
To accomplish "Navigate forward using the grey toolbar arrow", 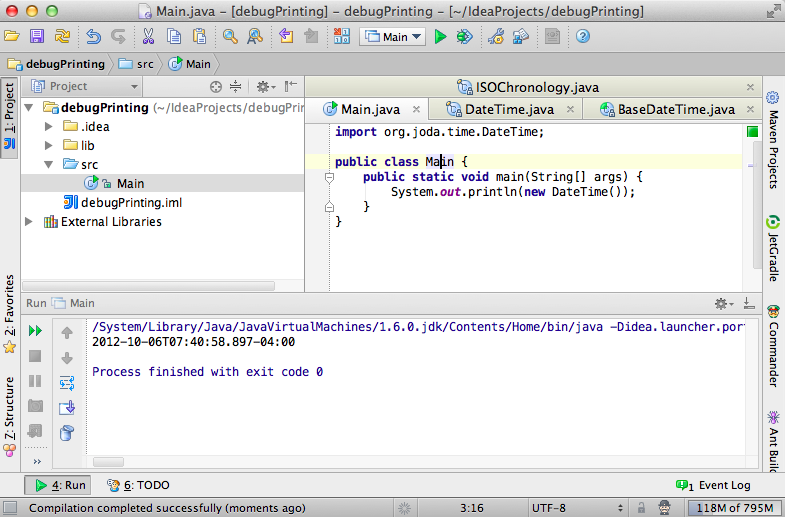I will [x=311, y=37].
